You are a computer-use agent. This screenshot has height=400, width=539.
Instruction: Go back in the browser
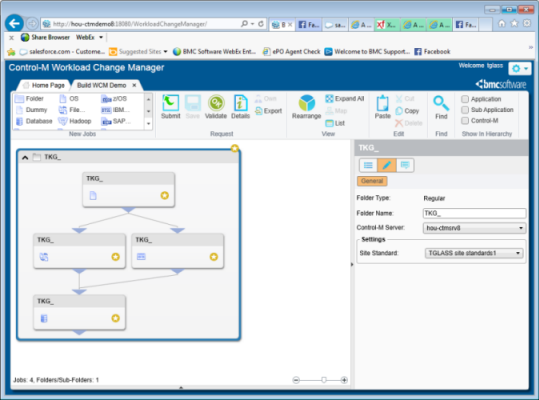pos(14,23)
